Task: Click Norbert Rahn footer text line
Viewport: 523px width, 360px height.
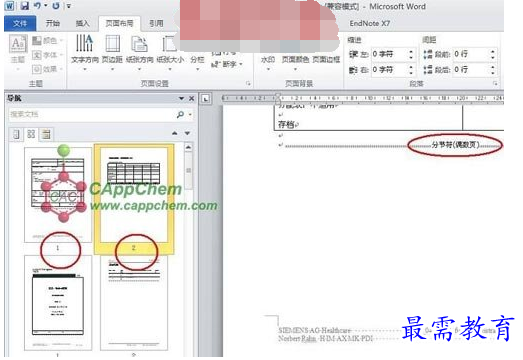Action: point(325,338)
